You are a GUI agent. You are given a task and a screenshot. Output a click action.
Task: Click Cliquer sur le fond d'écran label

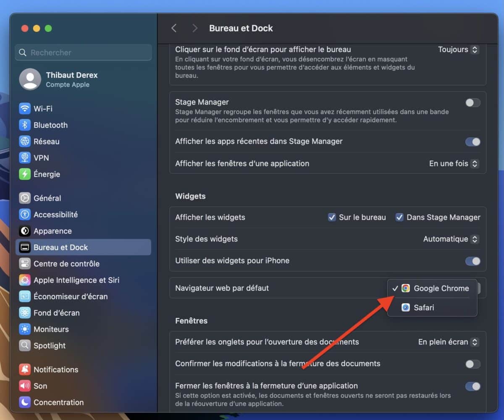(263, 49)
